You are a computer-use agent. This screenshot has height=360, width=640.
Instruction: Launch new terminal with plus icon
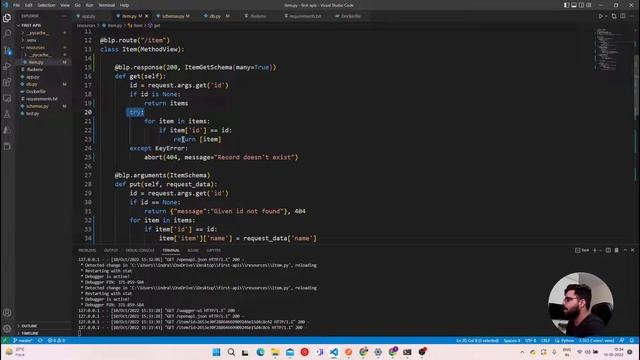pyautogui.click(x=594, y=250)
